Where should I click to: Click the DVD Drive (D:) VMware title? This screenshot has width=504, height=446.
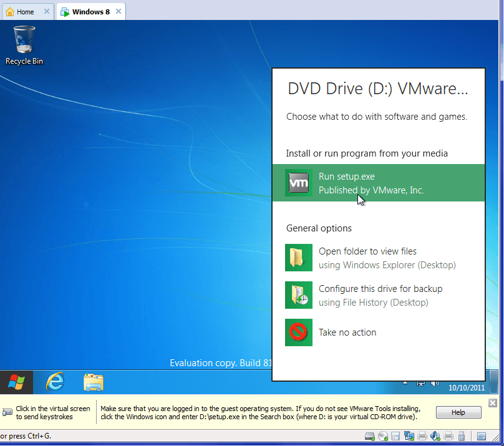[x=377, y=89]
